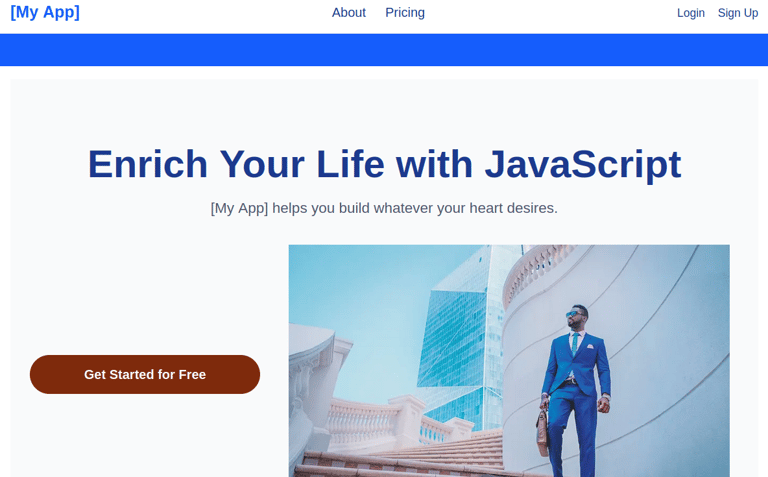768x477 pixels.
Task: Click the [My App] logo
Action: click(45, 12)
